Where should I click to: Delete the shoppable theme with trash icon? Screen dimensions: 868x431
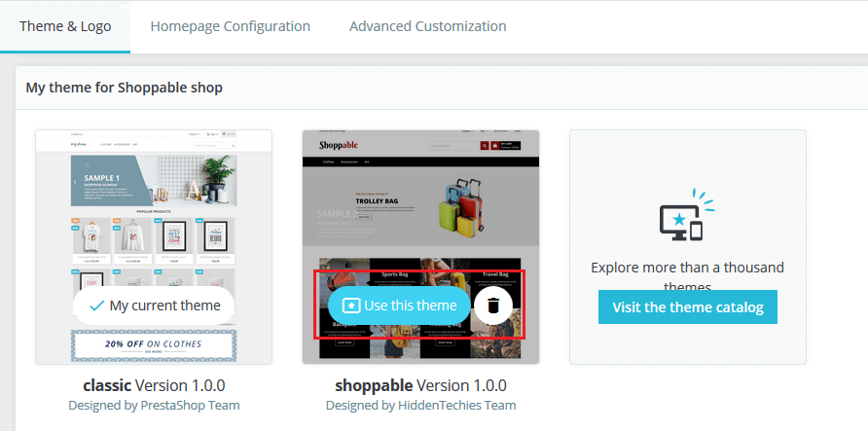pos(493,305)
